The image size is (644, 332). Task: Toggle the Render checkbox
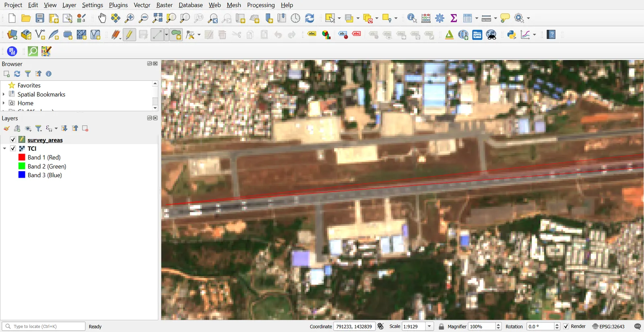(566, 326)
